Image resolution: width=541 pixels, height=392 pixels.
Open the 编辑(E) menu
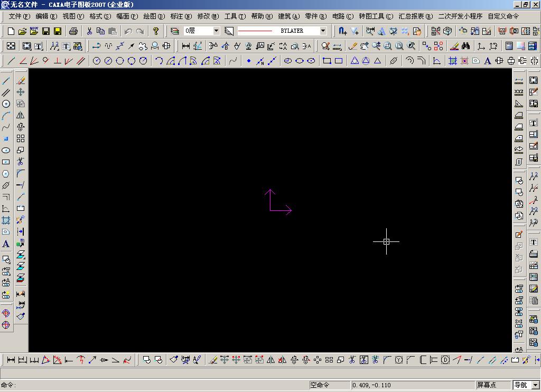click(46, 16)
